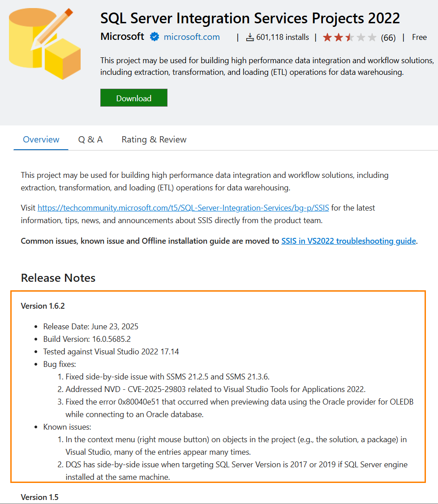Open the SSIS in VS2022 troubleshooting guide

(349, 241)
